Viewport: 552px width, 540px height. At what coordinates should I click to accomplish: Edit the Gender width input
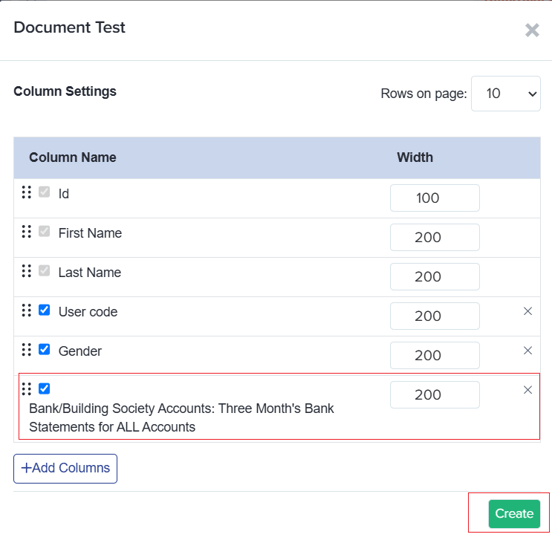point(434,356)
